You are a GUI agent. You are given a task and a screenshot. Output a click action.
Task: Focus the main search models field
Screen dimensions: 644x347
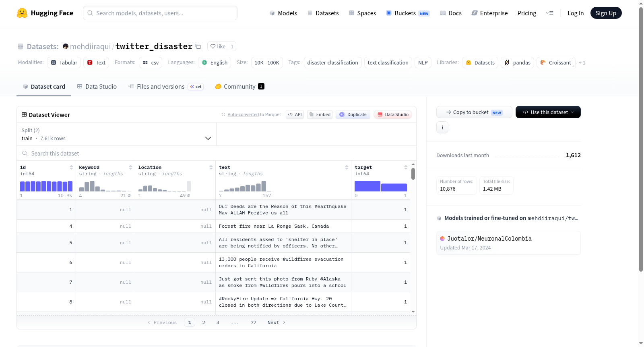(x=160, y=13)
